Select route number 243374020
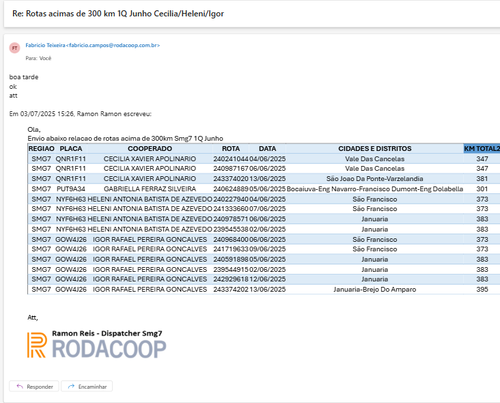This screenshot has height=403, width=500. click(x=231, y=179)
